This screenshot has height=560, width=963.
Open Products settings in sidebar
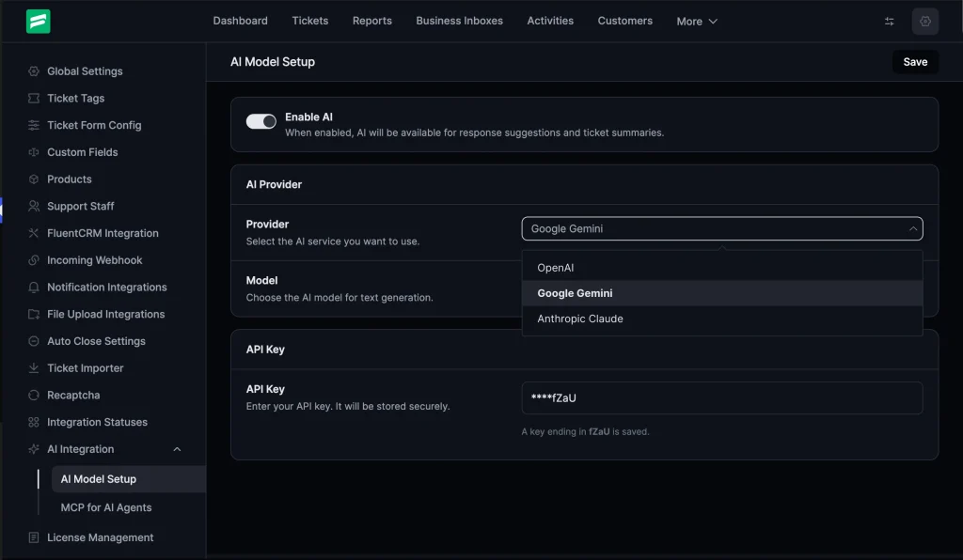70,179
